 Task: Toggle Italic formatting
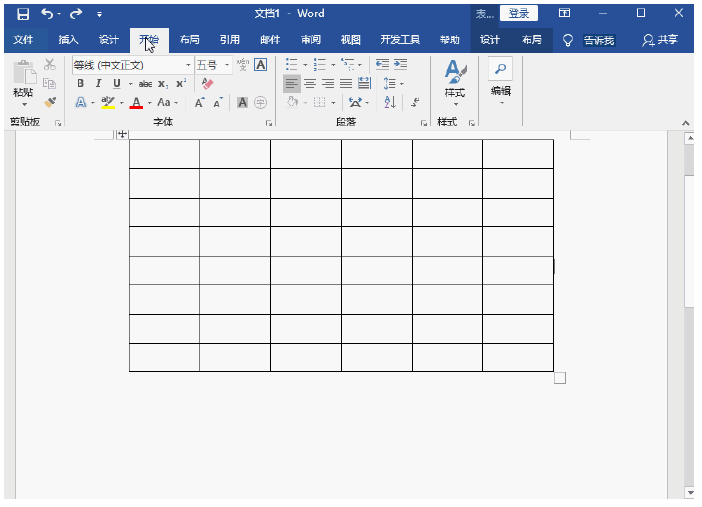pos(98,83)
